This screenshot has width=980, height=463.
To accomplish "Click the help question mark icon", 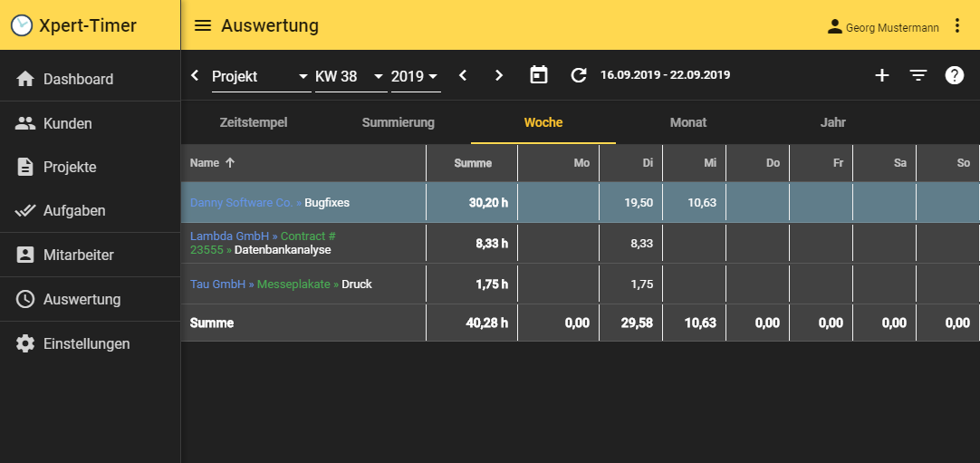I will (955, 75).
